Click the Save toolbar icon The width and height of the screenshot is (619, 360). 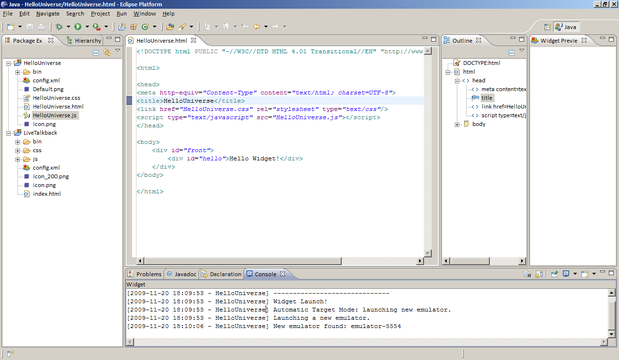pos(30,27)
